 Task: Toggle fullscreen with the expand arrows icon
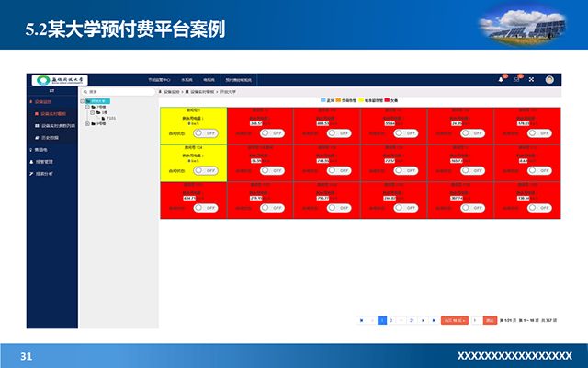(531, 80)
